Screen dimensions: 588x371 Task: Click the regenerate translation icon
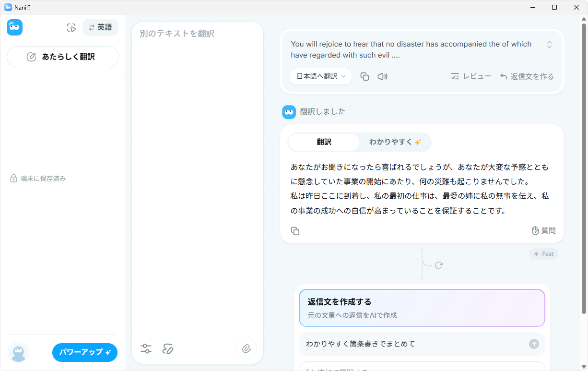[x=438, y=265]
